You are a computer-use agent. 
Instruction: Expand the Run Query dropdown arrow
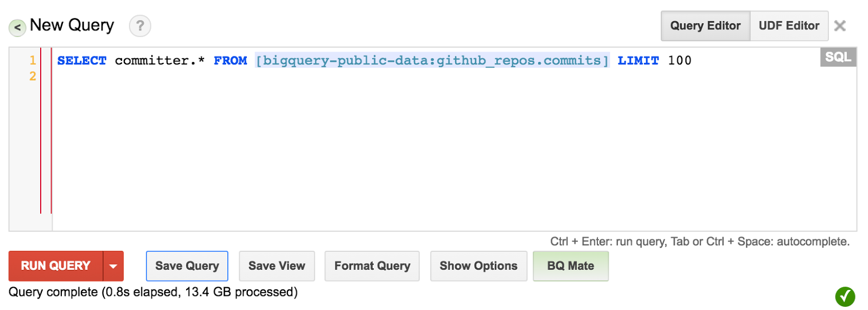point(113,266)
